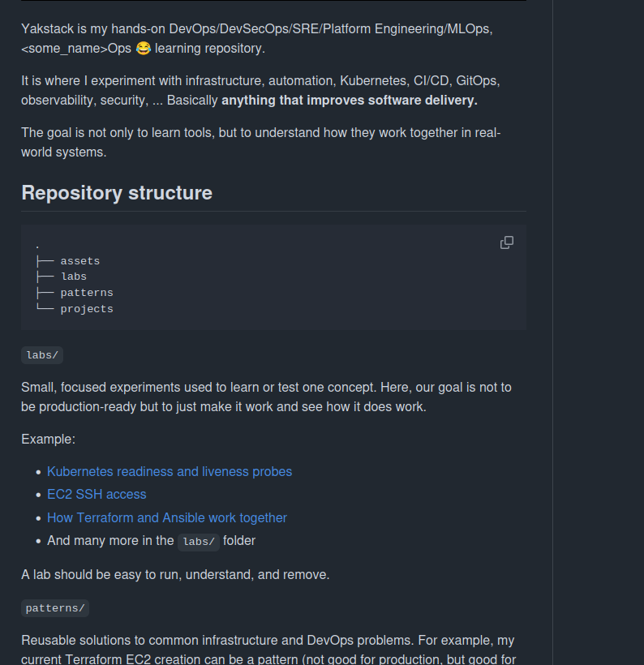Click the Repository structure heading
The image size is (644, 665).
[x=117, y=193]
